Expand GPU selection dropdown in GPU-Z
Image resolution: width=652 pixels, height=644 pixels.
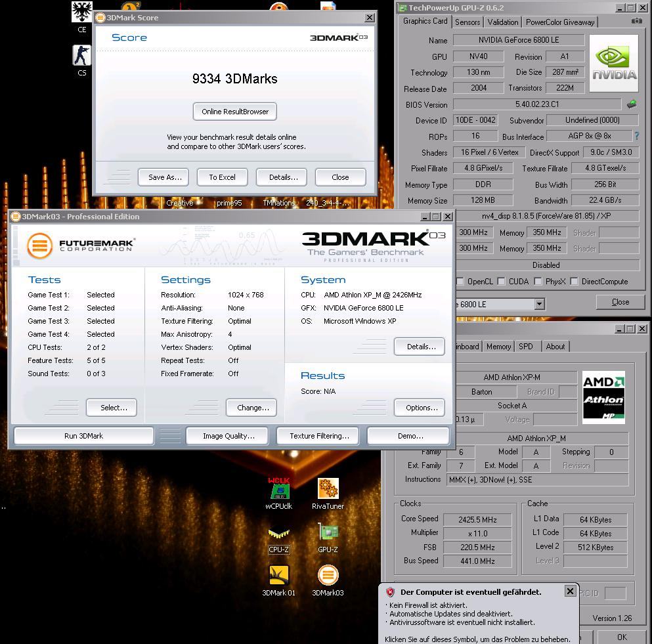point(539,304)
